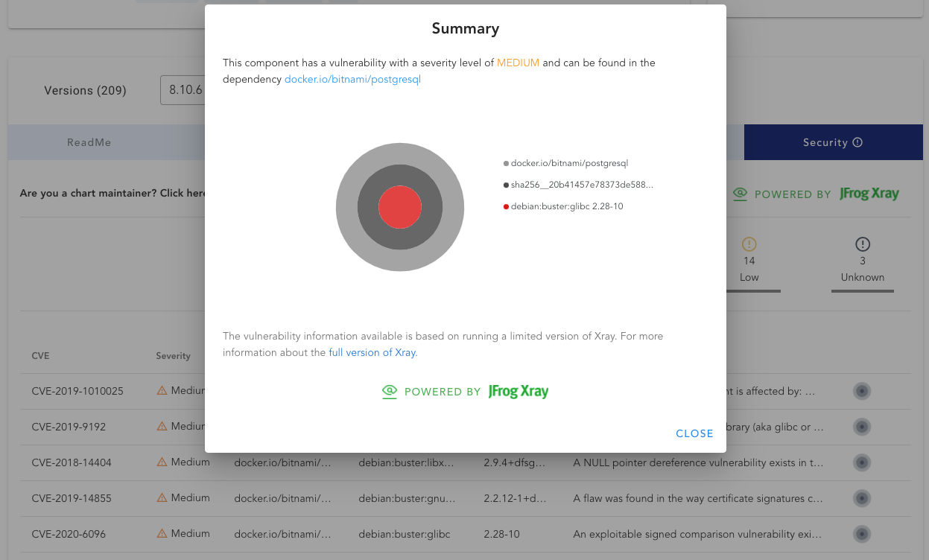Click warning icon beside CVE-2020-6096 severity
This screenshot has width=929, height=560.
(162, 533)
